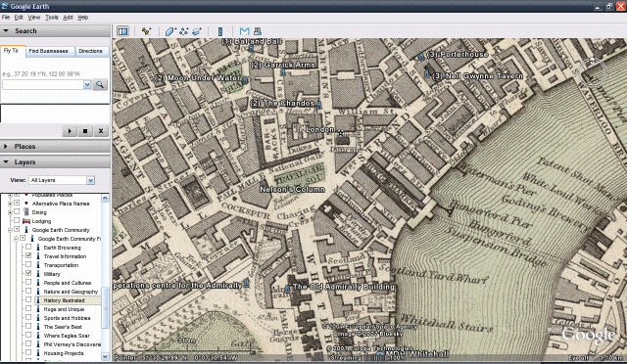Add a path using the toolbar icon

184,31
